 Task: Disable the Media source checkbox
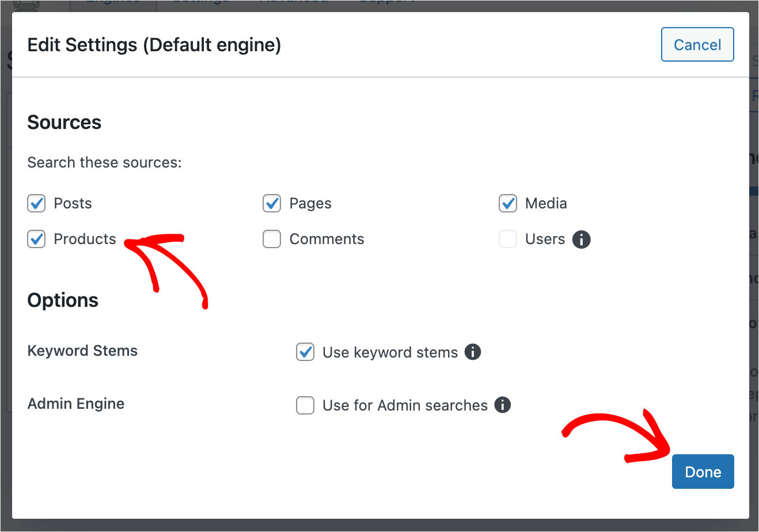pyautogui.click(x=508, y=203)
